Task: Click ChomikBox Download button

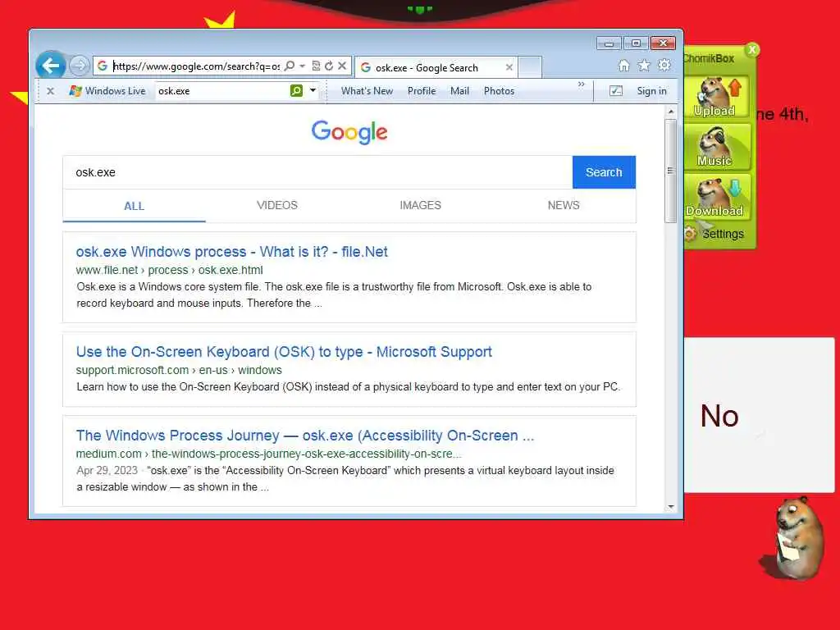Action: click(x=716, y=196)
